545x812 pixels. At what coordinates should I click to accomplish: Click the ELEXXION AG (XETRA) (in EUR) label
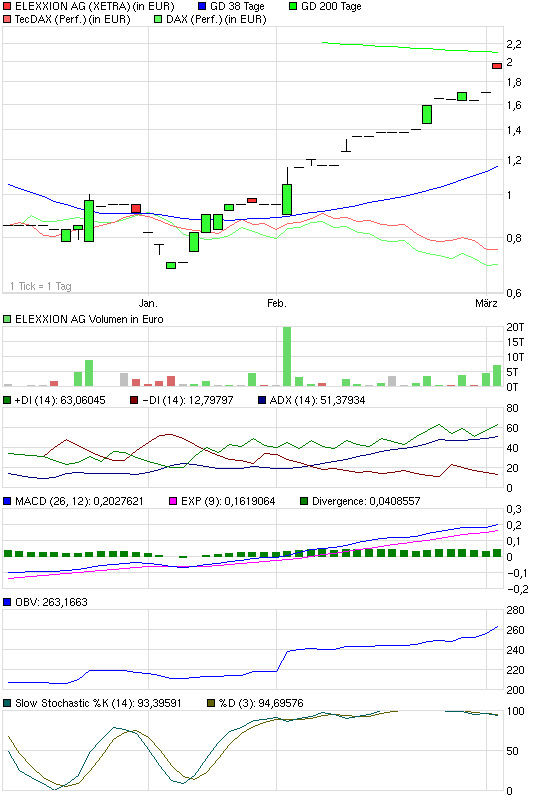point(95,7)
